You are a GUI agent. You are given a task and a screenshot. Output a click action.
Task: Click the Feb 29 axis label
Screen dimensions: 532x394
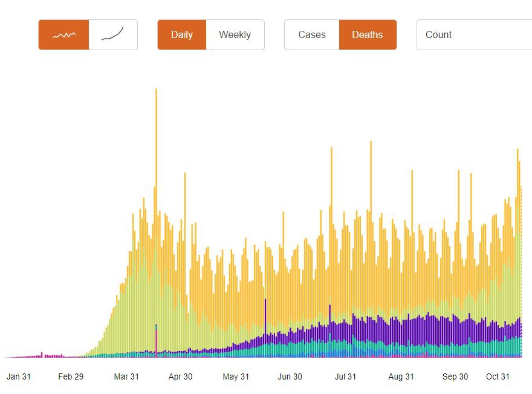(x=71, y=376)
